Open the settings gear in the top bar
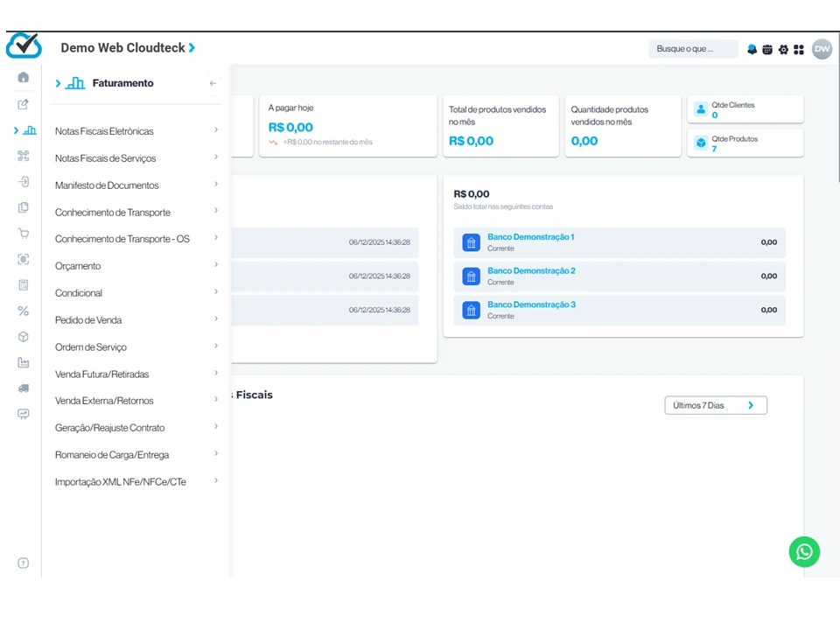This screenshot has width=840, height=630. coord(783,49)
